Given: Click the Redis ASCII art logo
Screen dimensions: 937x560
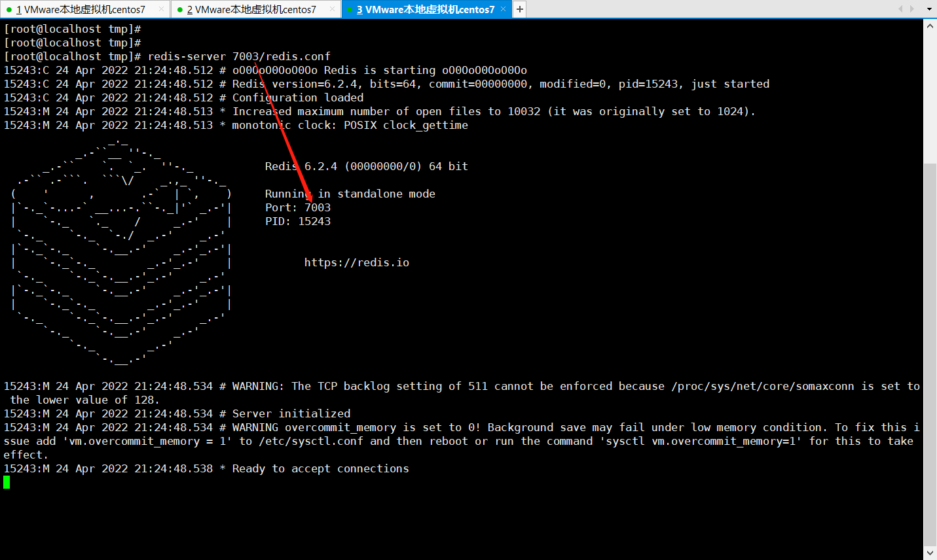Looking at the screenshot, I should tap(121, 250).
